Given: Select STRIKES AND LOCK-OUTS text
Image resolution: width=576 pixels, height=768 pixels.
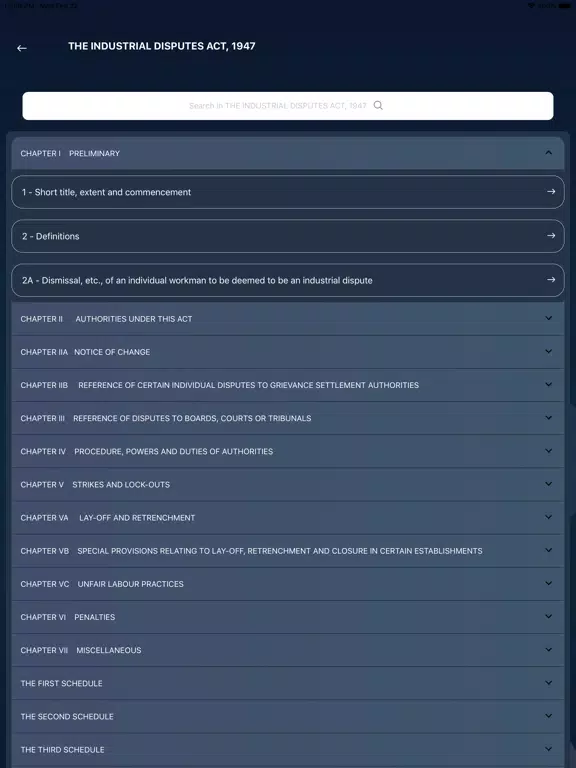Looking at the screenshot, I should [x=121, y=485].
